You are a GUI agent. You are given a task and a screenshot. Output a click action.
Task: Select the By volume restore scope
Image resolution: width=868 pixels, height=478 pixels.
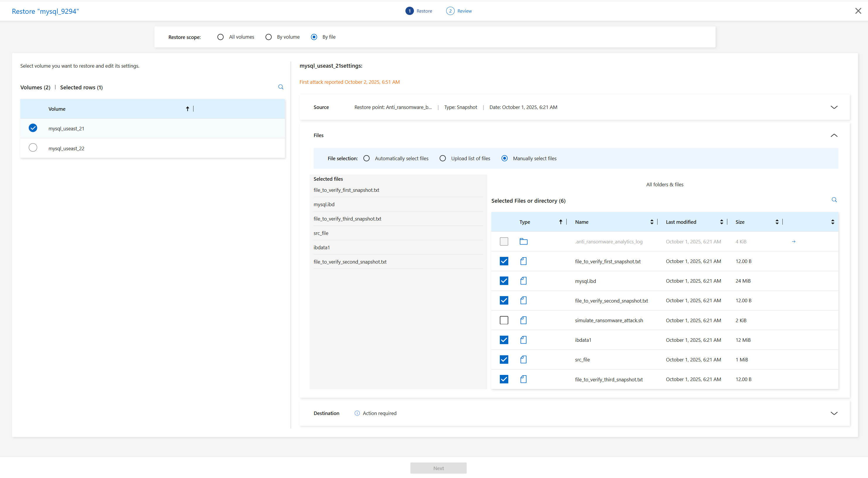pos(269,37)
